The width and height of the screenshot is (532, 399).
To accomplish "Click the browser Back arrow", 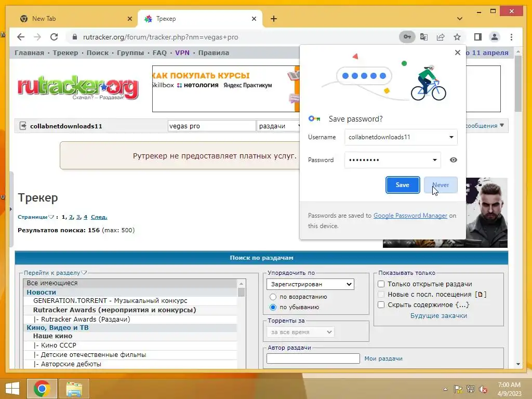I will point(21,37).
